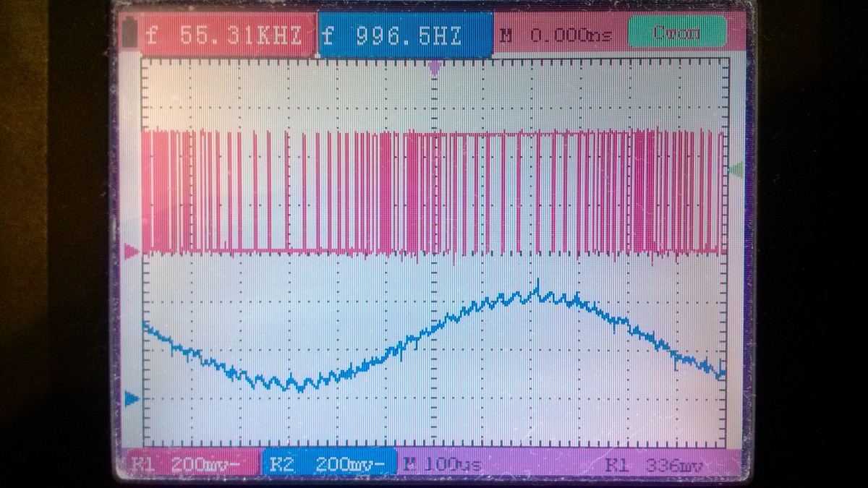Click the green trigger level arrow
Viewport: 868px width, 488px height.
coord(736,170)
